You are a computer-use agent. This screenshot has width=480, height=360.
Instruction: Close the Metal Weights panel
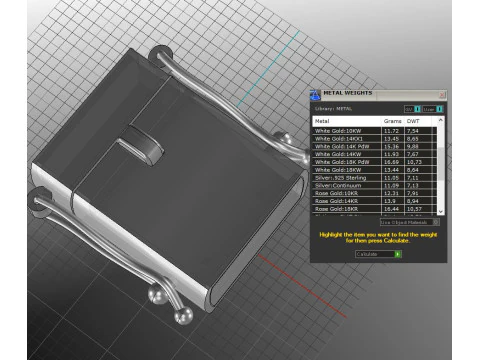pyautogui.click(x=442, y=95)
